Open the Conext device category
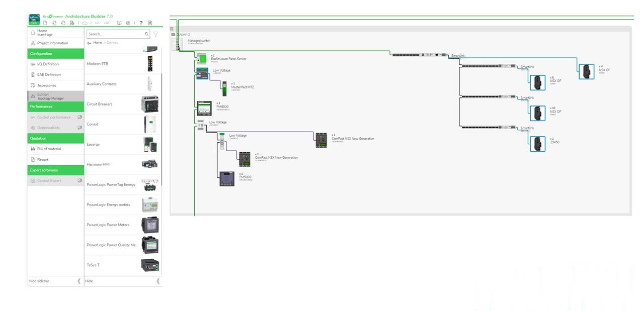 click(123, 124)
